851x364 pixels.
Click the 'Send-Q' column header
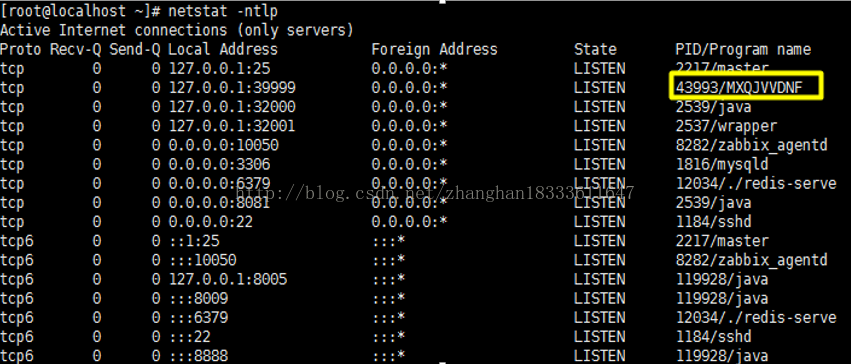tap(135, 49)
